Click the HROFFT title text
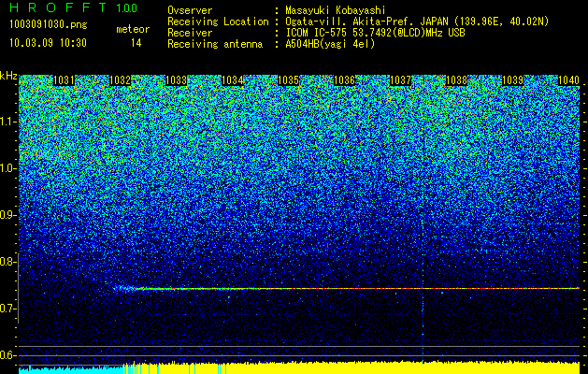 (x=58, y=7)
